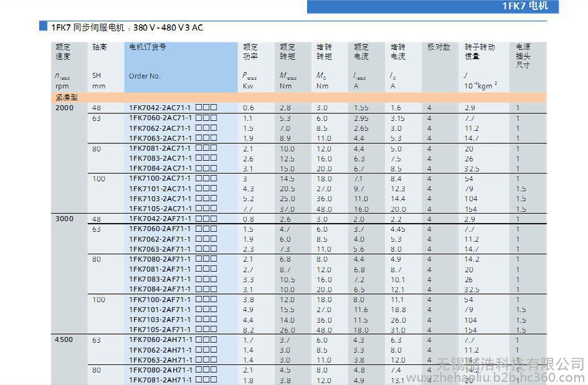The height and width of the screenshot is (385, 588).
Task: Click the 'Order No.' label
Action: point(145,76)
